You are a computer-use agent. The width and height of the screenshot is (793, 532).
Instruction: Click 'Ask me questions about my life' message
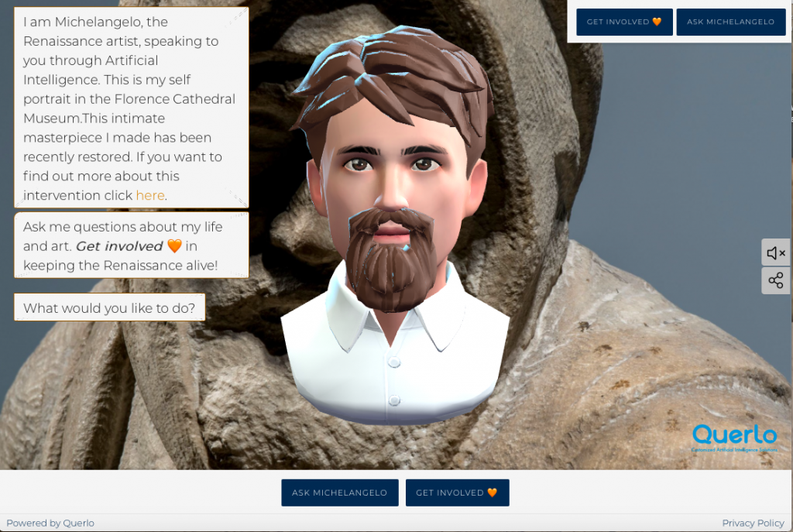tap(132, 245)
